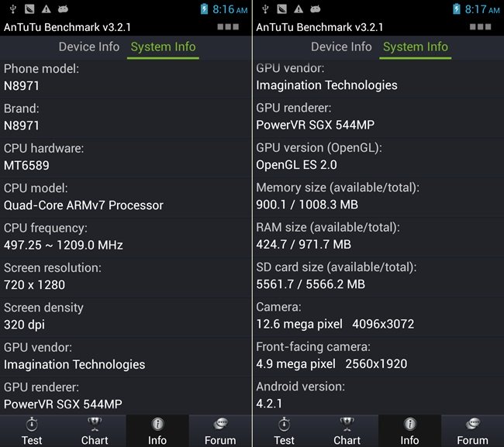Open the Chart trophy icon in right screen
The height and width of the screenshot is (447, 504).
coord(347,424)
